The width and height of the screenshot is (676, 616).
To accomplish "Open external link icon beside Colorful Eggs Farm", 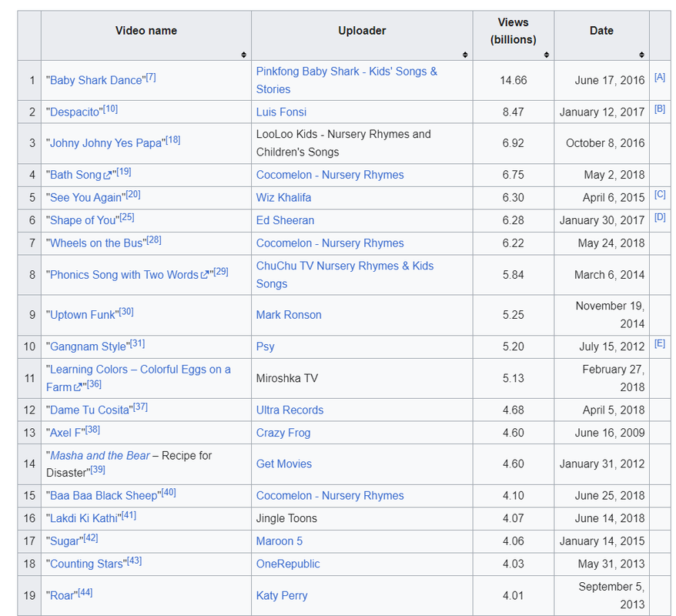I will point(77,387).
